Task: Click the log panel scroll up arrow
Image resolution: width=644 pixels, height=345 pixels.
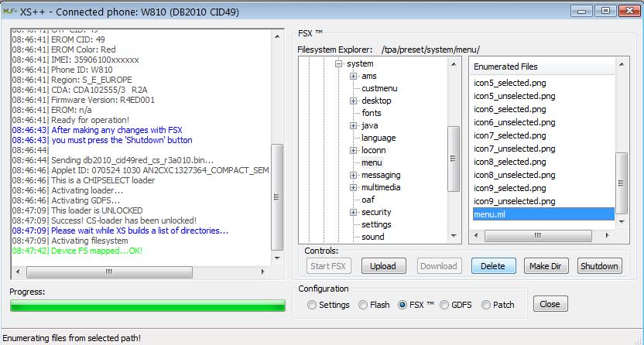Action: (277, 36)
